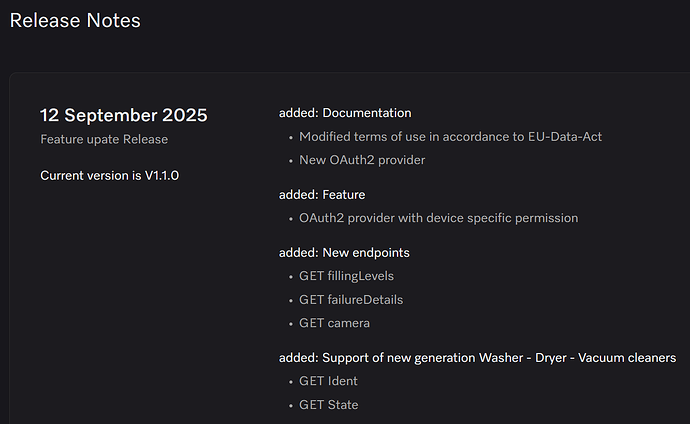The width and height of the screenshot is (690, 424).
Task: Click the Release Notes page heading
Action: point(75,21)
